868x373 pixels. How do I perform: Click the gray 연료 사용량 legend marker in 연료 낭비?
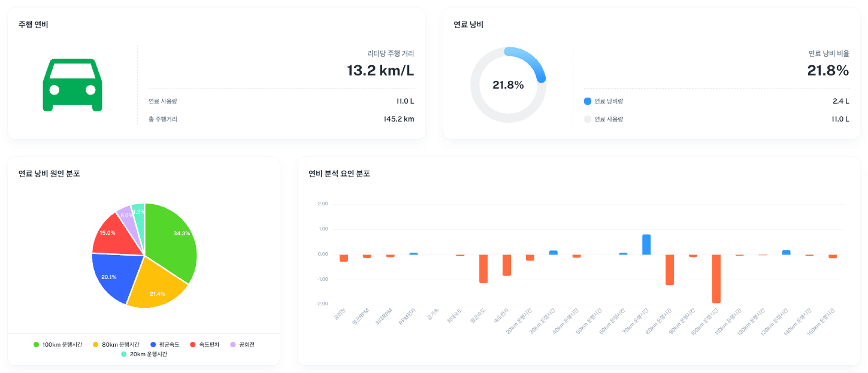587,119
